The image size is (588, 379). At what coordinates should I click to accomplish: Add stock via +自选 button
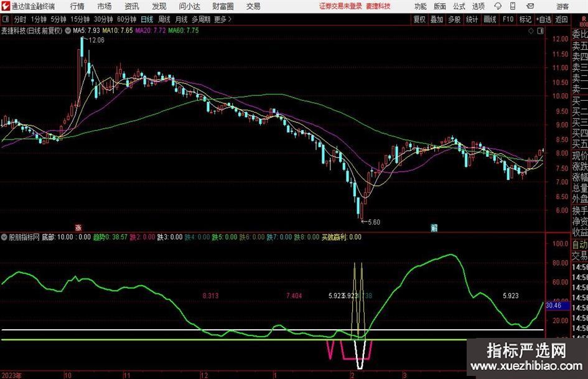(x=544, y=19)
